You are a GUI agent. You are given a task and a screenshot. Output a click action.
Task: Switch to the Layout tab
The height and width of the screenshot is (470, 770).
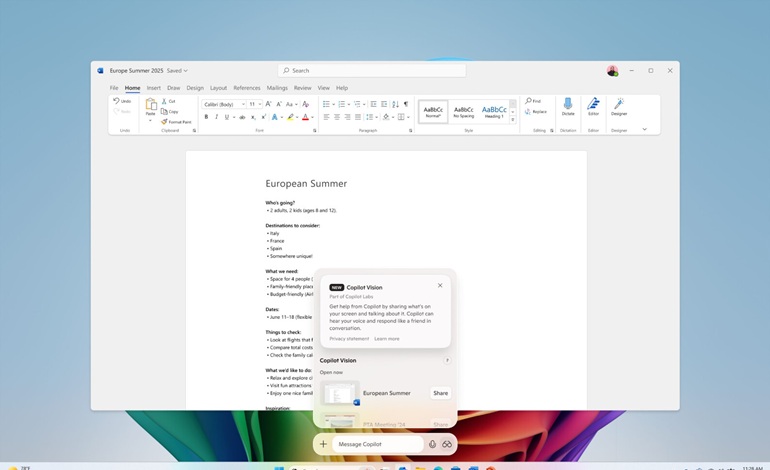pyautogui.click(x=219, y=88)
